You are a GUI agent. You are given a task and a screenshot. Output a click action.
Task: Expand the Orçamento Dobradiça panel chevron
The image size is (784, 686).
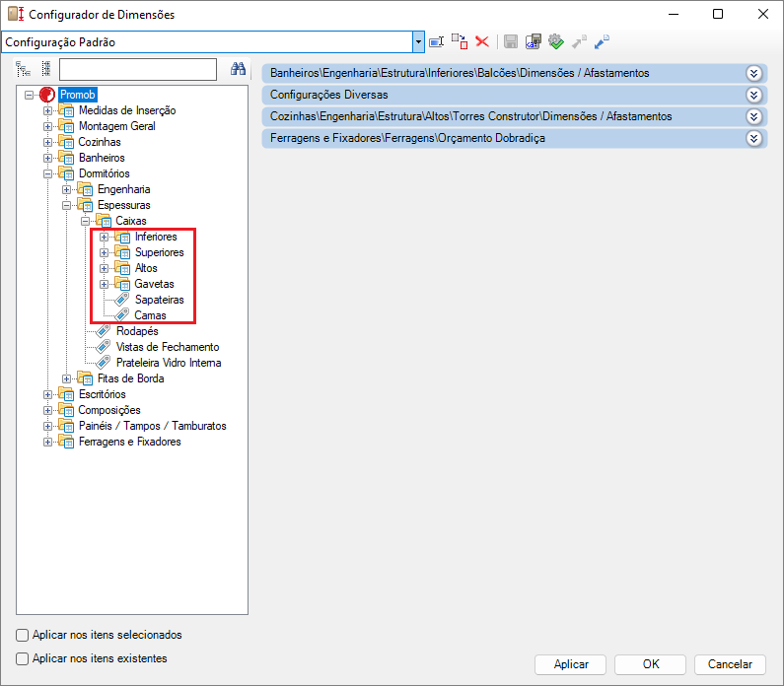[x=754, y=138]
